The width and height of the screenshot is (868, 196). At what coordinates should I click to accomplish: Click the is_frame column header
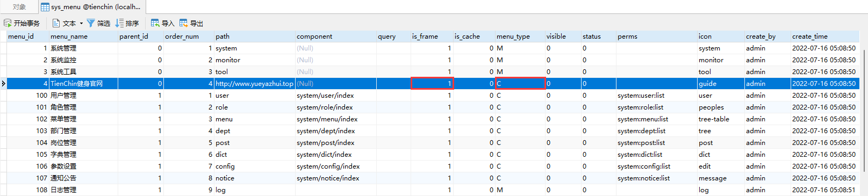[x=432, y=37]
